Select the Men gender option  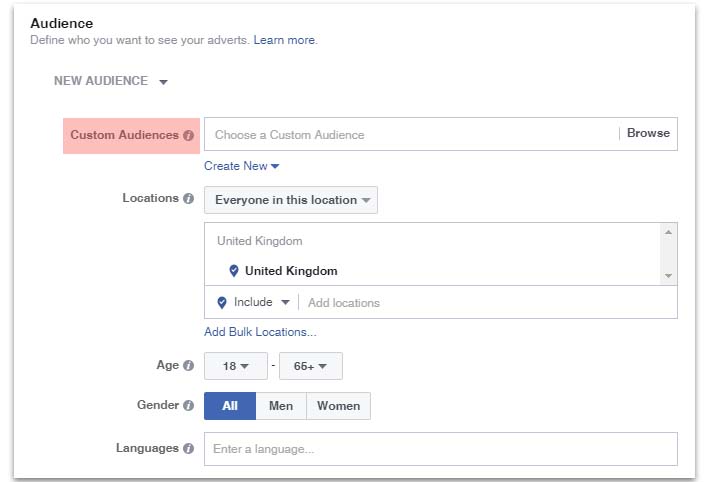click(281, 406)
